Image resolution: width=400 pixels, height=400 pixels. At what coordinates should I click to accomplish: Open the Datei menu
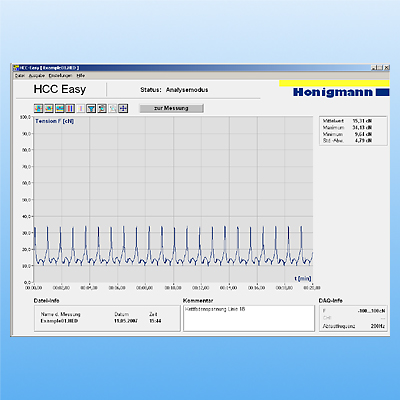pos(19,76)
